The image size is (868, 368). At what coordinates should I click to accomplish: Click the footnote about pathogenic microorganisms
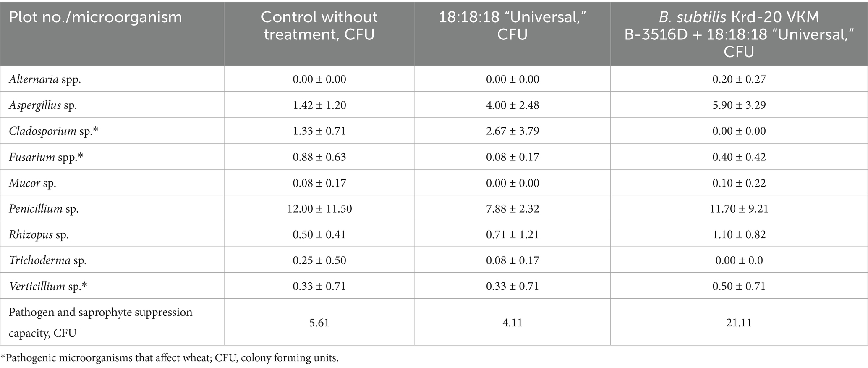170,358
